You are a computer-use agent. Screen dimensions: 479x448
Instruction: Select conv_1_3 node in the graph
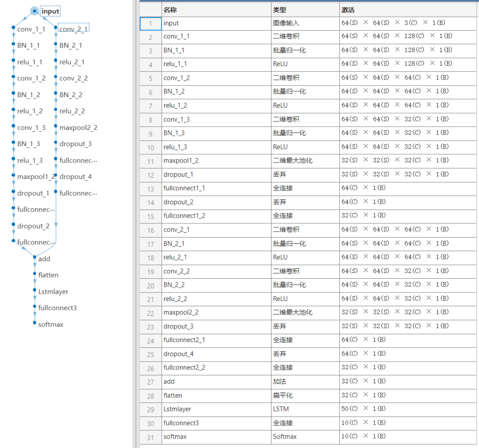pyautogui.click(x=31, y=128)
